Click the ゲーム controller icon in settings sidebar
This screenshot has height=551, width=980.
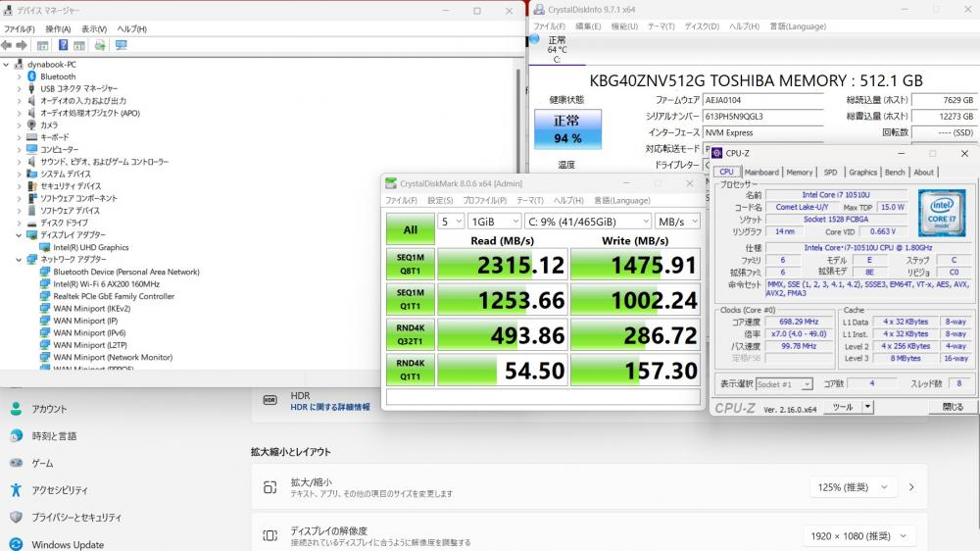(17, 463)
